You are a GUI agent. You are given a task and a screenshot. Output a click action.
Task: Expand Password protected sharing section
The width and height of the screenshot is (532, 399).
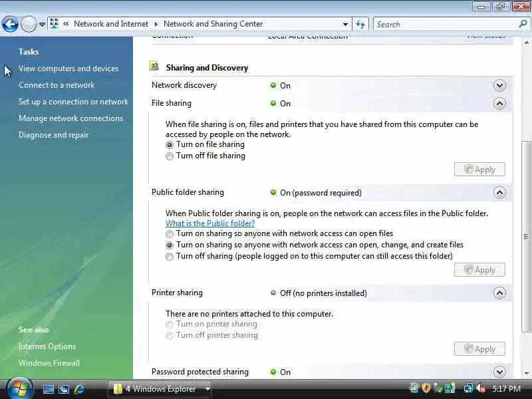click(499, 372)
